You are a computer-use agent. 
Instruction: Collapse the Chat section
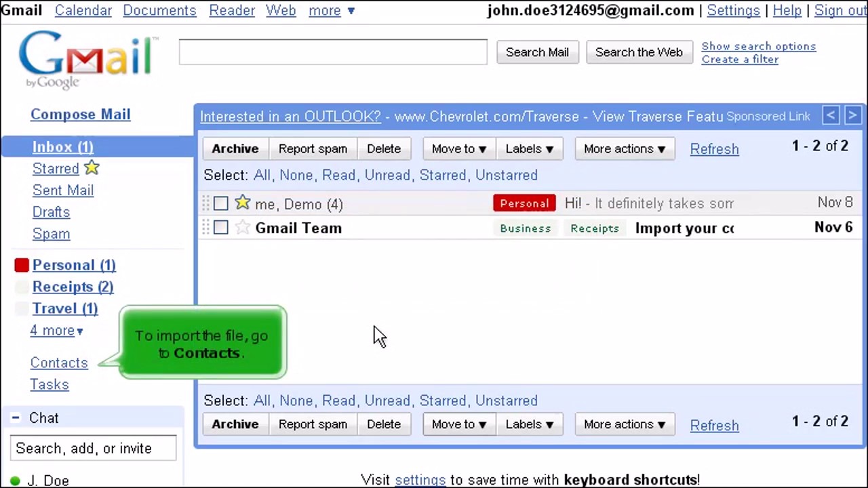pyautogui.click(x=15, y=418)
